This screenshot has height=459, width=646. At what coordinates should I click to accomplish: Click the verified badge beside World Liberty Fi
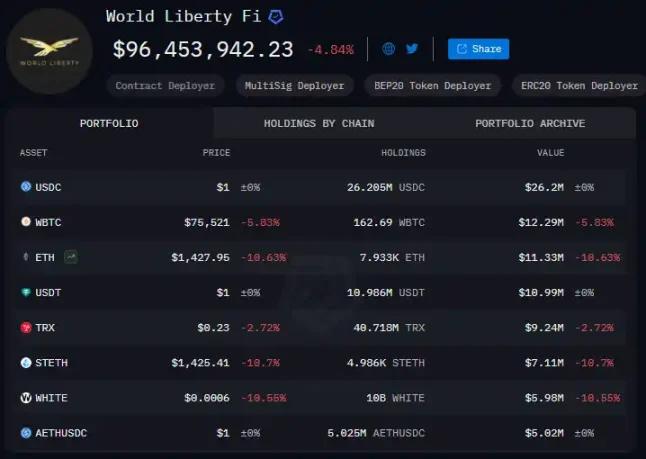[x=276, y=17]
